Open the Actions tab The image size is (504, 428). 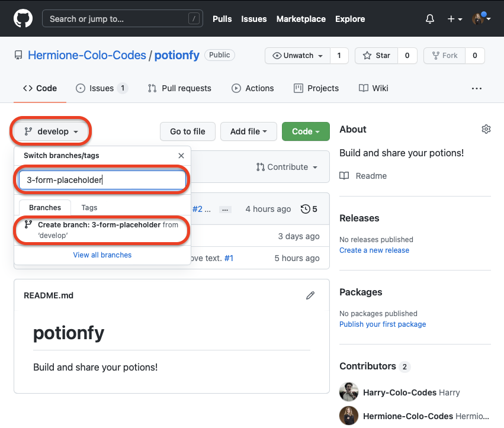(x=253, y=88)
